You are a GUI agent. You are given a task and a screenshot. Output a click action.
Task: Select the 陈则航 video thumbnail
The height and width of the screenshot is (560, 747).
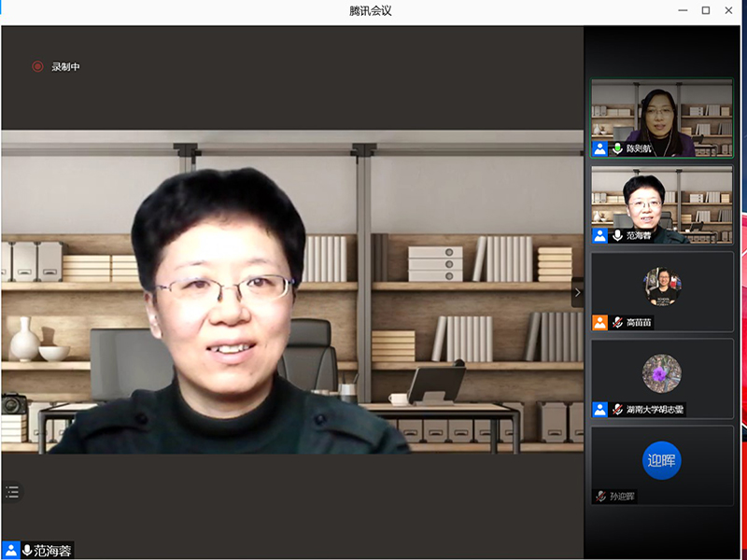pyautogui.click(x=662, y=117)
